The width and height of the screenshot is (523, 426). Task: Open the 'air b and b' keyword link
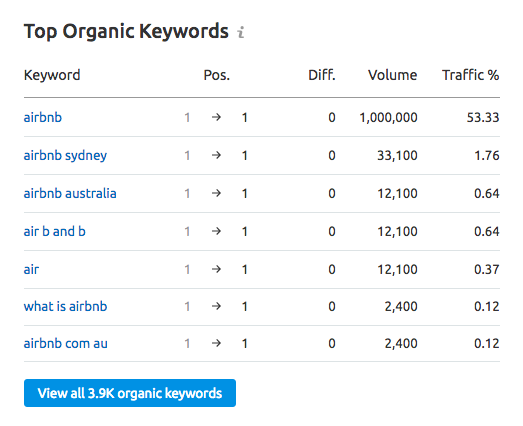pyautogui.click(x=55, y=232)
